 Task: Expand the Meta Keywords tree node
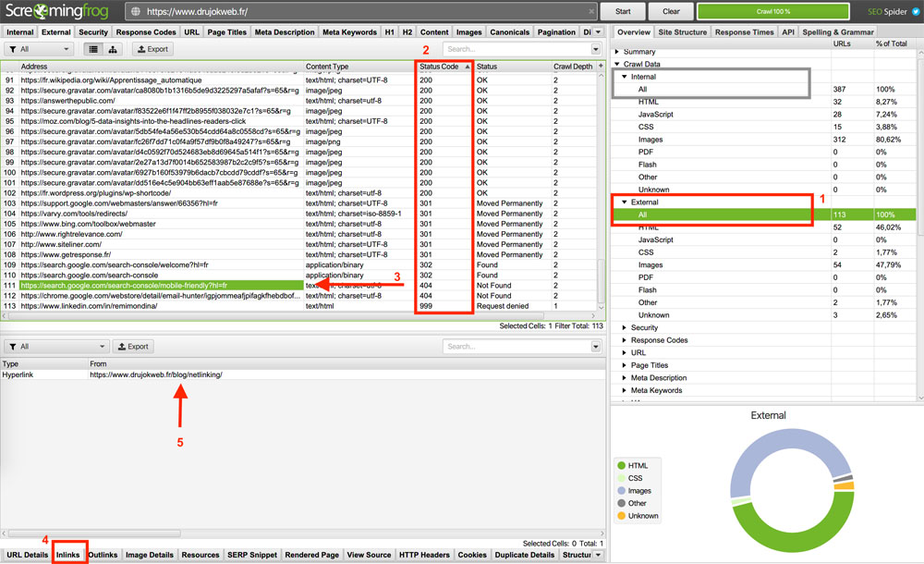[624, 390]
